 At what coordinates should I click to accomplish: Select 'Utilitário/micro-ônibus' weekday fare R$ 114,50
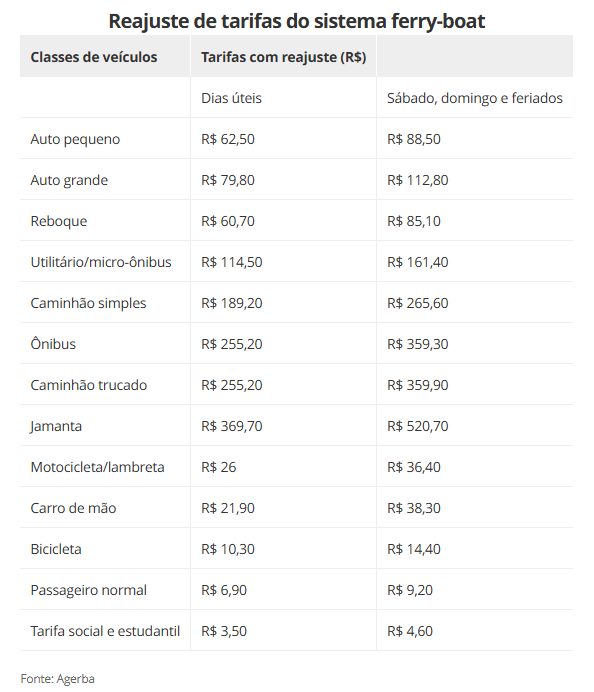point(232,262)
